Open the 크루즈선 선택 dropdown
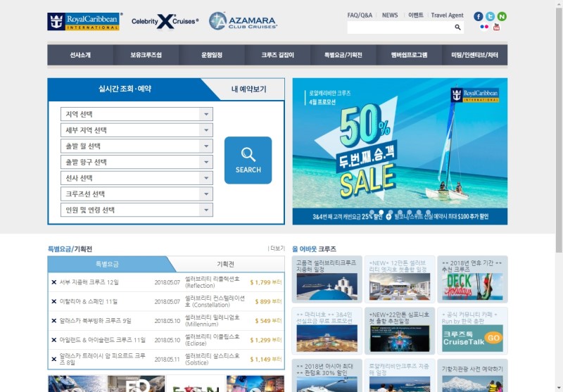563x392 pixels. tap(137, 194)
